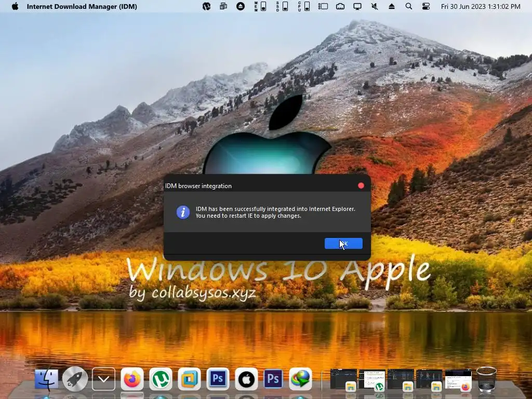Expand the dock chevron-down box
Viewport: 532px width, 399px height.
(103, 379)
